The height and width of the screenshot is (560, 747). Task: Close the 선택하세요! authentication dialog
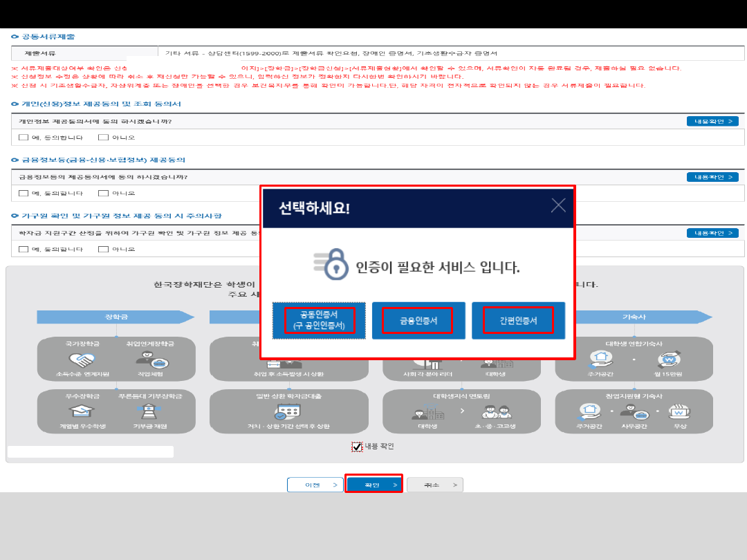(x=558, y=205)
